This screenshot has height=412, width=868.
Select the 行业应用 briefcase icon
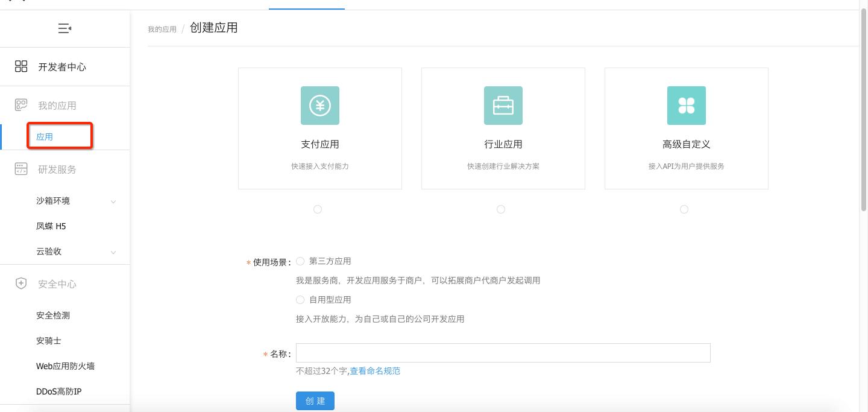point(503,105)
